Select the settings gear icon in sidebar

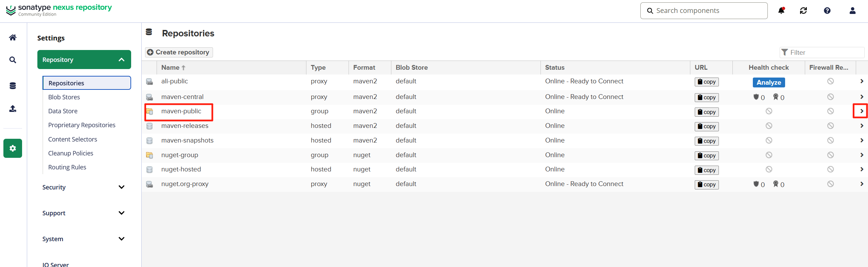pos(13,148)
